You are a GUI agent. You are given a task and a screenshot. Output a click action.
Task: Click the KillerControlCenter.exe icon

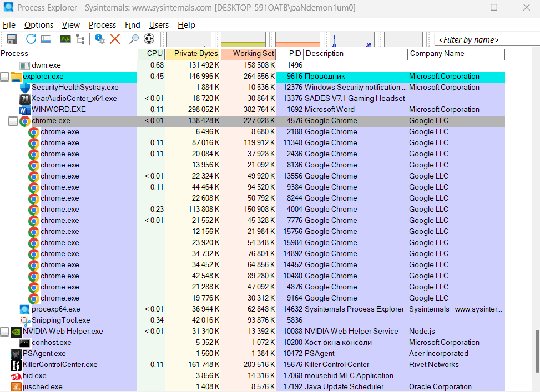tap(16, 365)
